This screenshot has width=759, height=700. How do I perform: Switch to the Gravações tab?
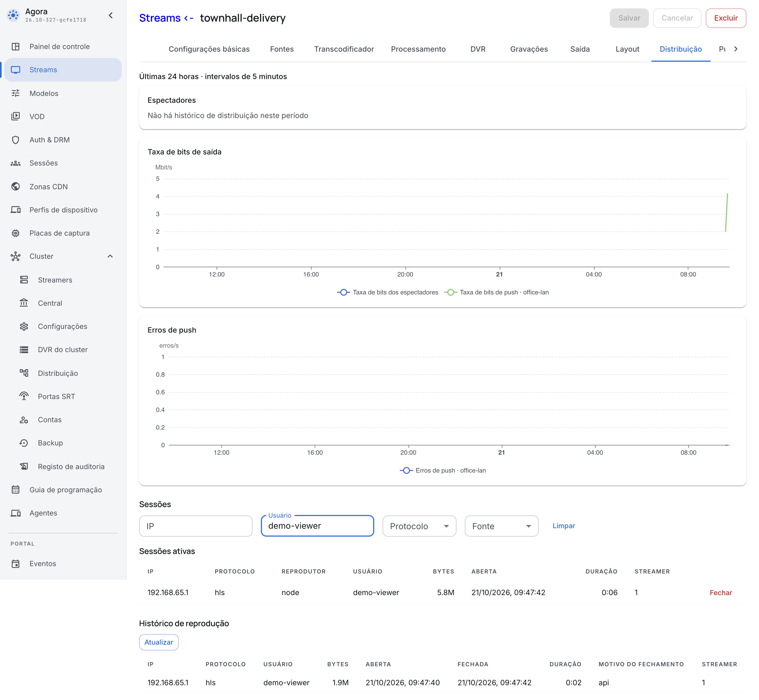click(529, 49)
